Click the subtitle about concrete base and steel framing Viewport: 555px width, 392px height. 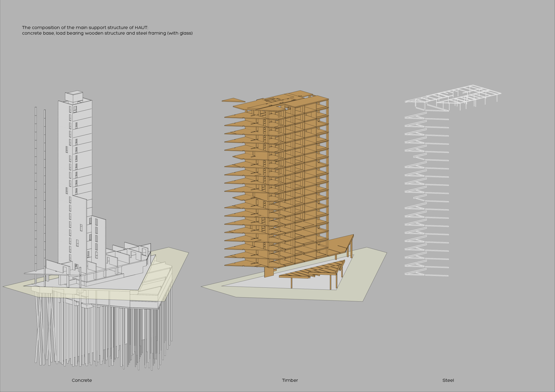pyautogui.click(x=107, y=33)
